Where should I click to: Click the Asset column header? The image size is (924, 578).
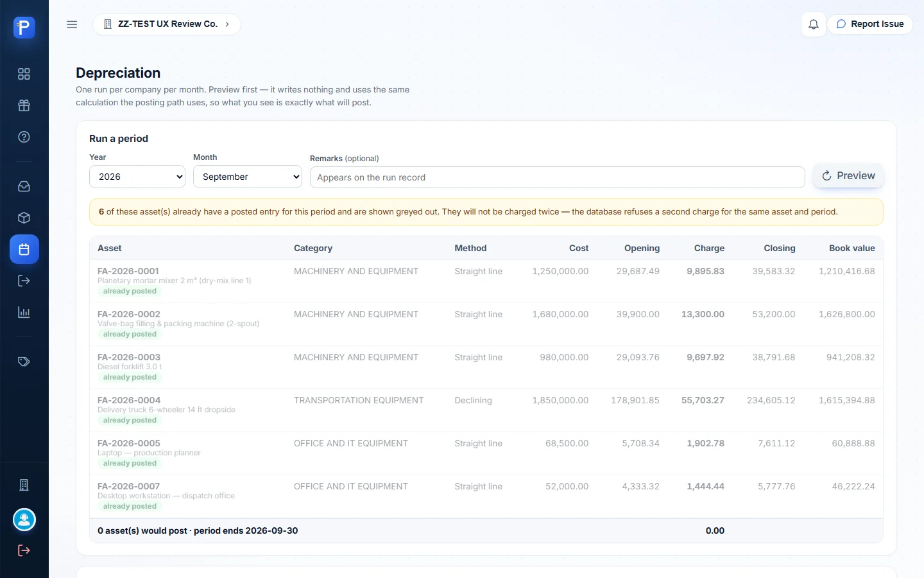click(x=110, y=248)
